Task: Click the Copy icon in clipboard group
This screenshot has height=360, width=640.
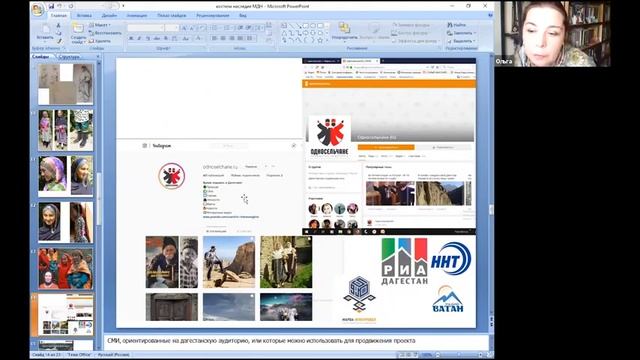Action: tap(59, 33)
